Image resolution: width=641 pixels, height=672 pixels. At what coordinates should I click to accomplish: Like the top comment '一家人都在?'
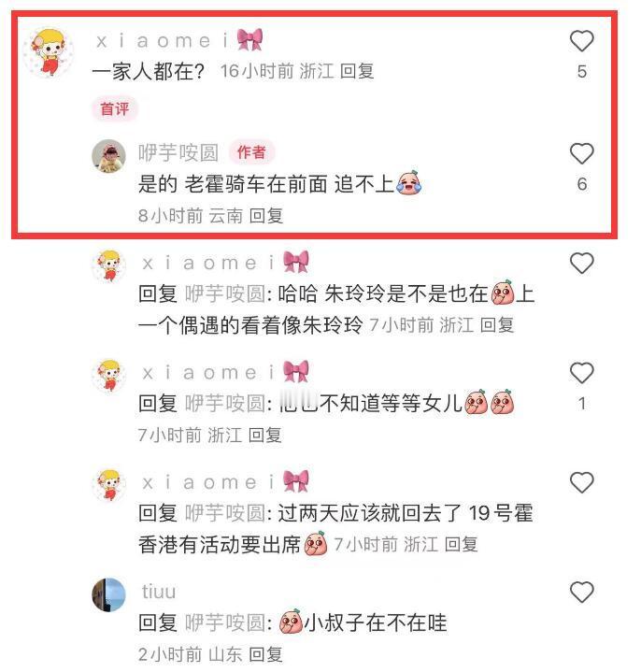(581, 41)
